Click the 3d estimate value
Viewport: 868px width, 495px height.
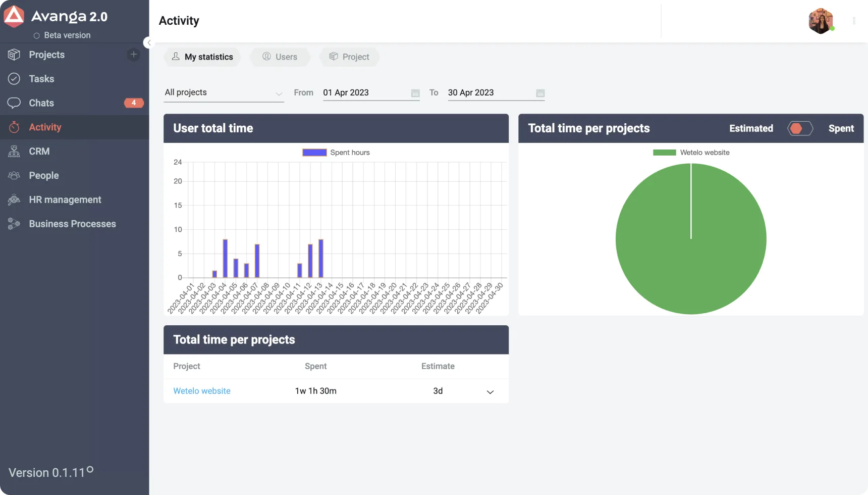438,391
